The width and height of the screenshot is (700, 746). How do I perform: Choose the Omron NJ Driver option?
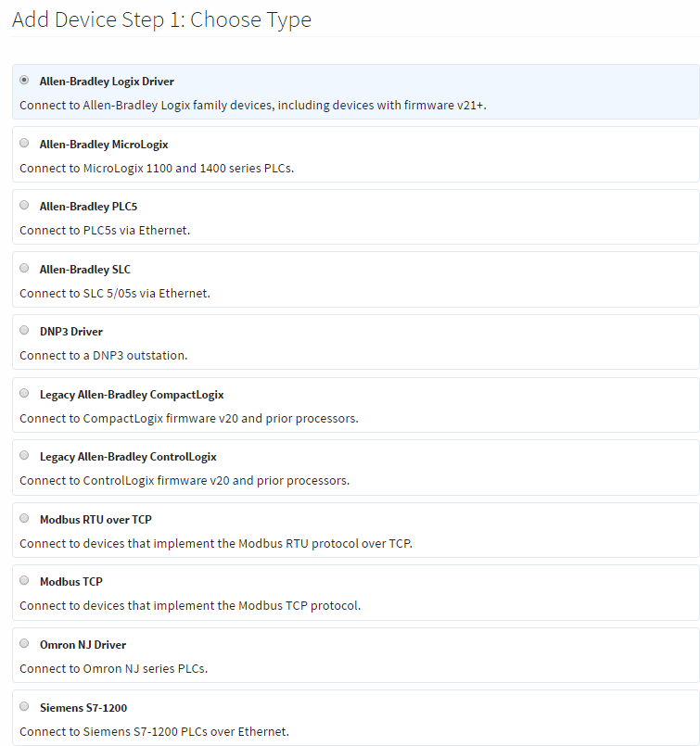pos(23,642)
